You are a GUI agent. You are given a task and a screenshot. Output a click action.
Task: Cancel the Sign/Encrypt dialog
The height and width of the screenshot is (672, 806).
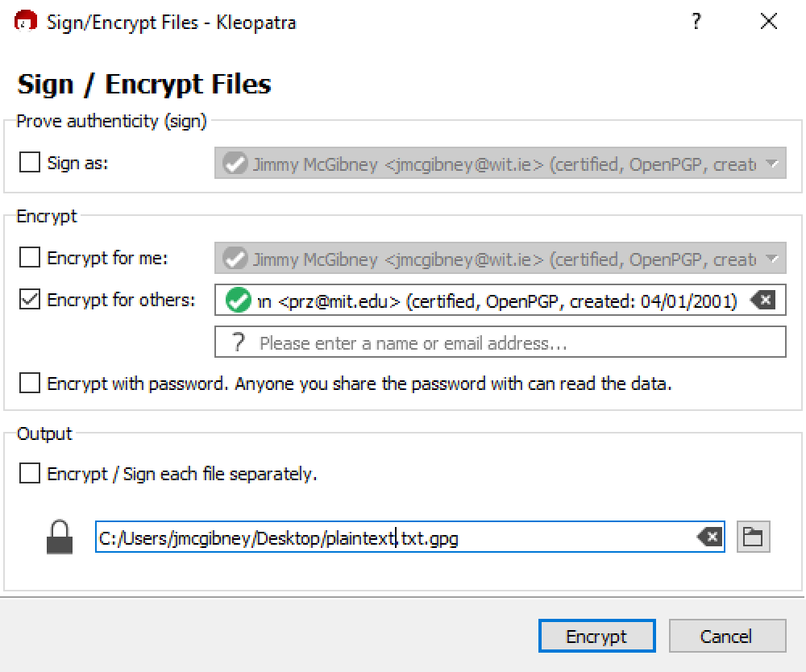727,636
